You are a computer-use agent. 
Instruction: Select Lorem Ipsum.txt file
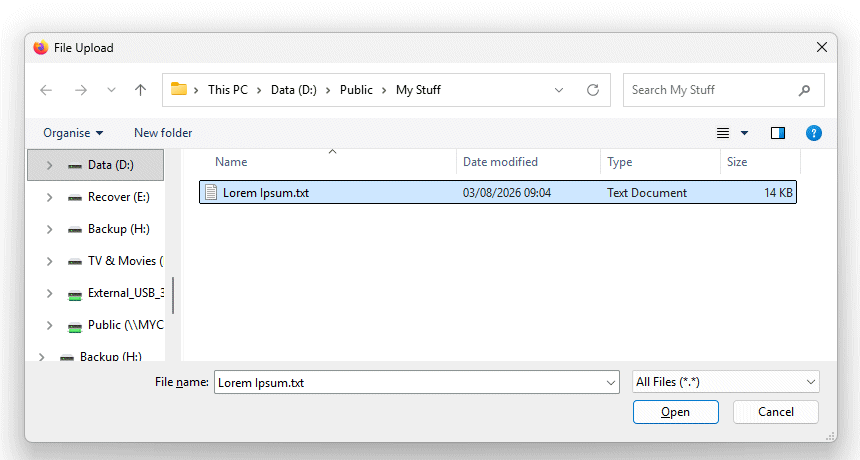point(497,192)
